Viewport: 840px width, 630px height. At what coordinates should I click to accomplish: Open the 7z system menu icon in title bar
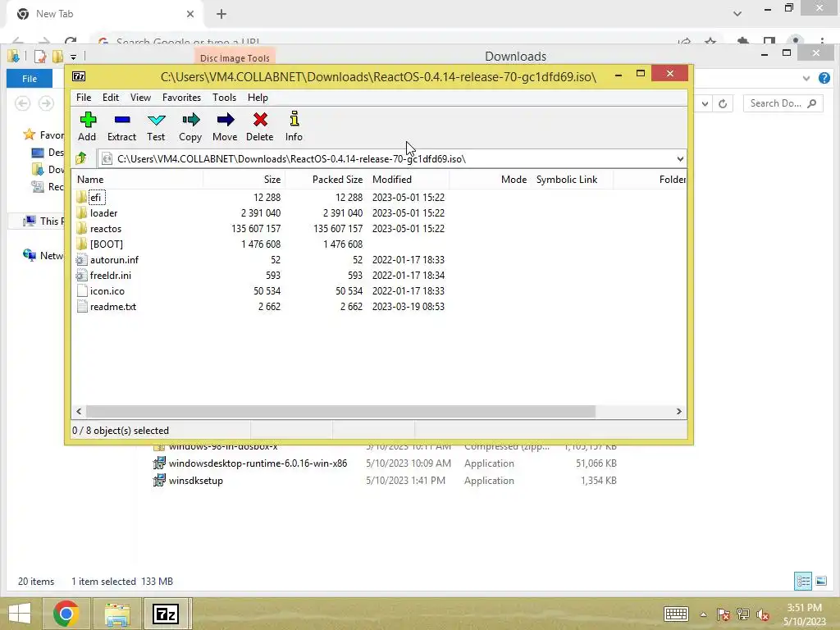pos(79,76)
